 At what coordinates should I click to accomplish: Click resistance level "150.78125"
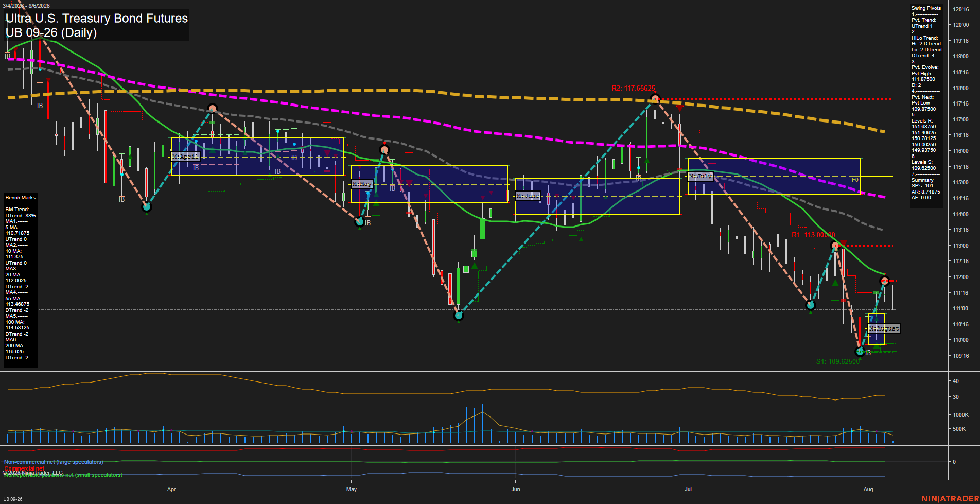pos(923,138)
